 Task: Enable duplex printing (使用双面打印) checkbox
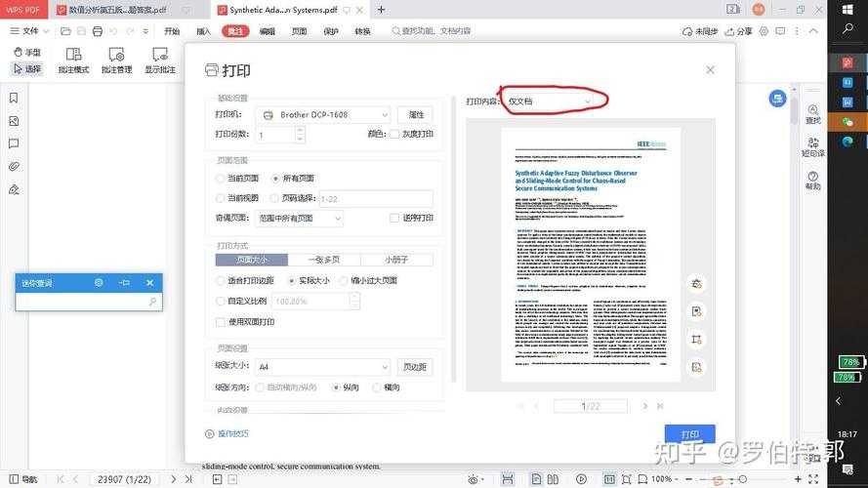click(221, 321)
